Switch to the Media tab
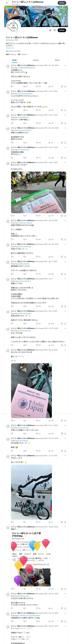The height and width of the screenshot is (644, 72). (57, 60)
